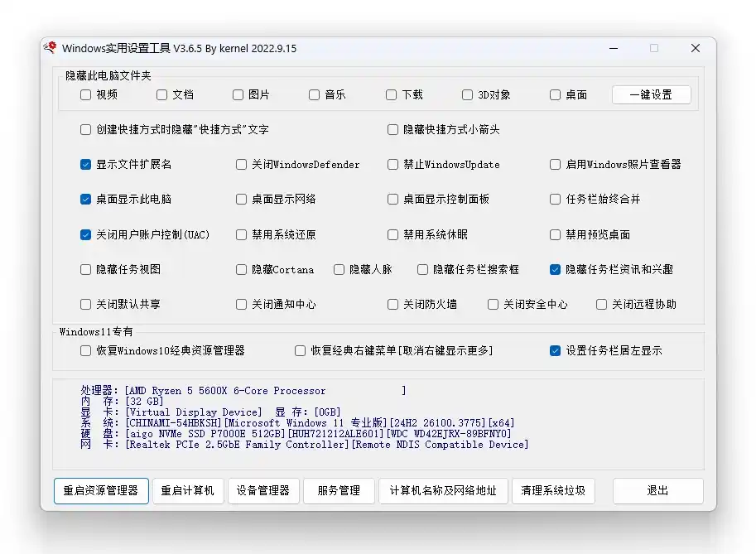Viewport: 756px width, 554px height.
Task: Check 禁用系统还原 option
Action: 241,235
